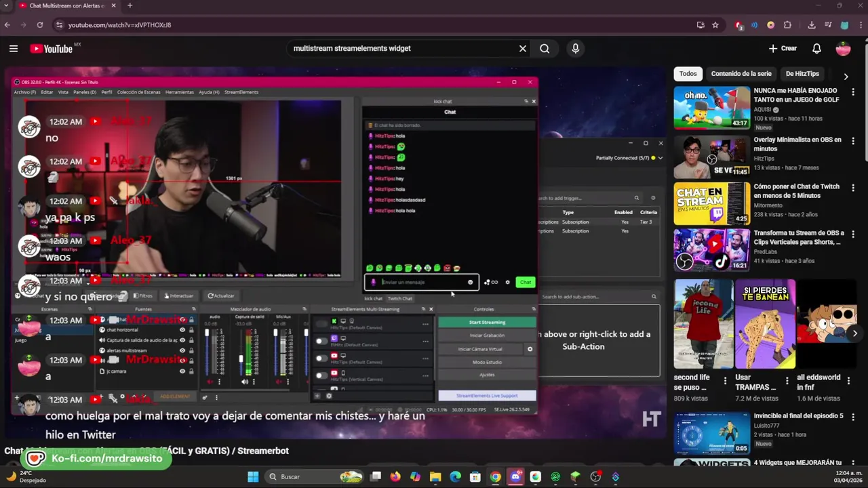Hide the 'alertas multistream' source
Screen dimensions: 868x488
click(x=182, y=350)
